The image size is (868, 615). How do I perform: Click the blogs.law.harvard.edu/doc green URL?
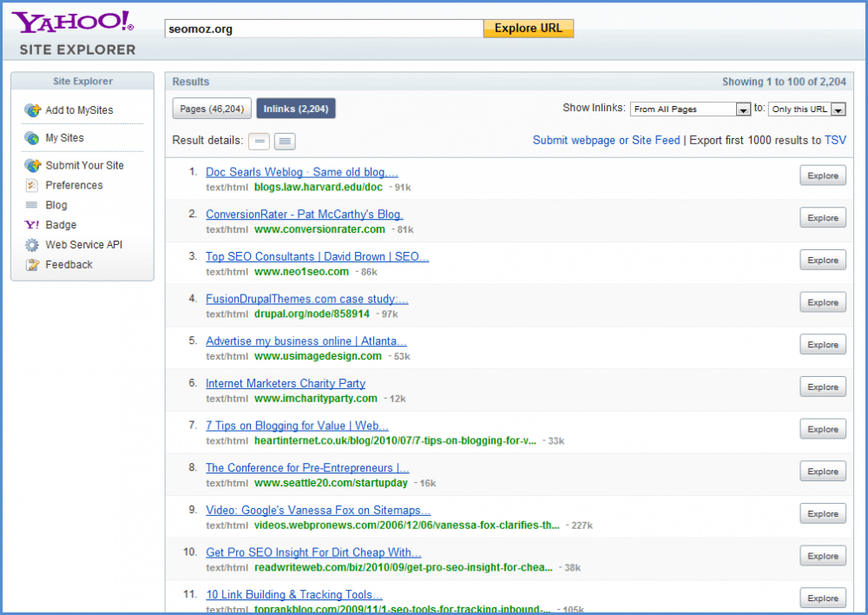point(319,188)
